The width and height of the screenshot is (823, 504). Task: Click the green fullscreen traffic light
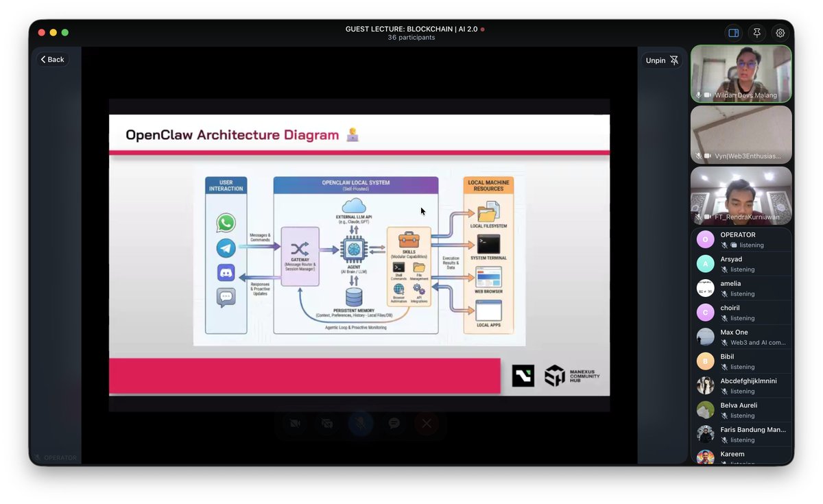[x=65, y=32]
